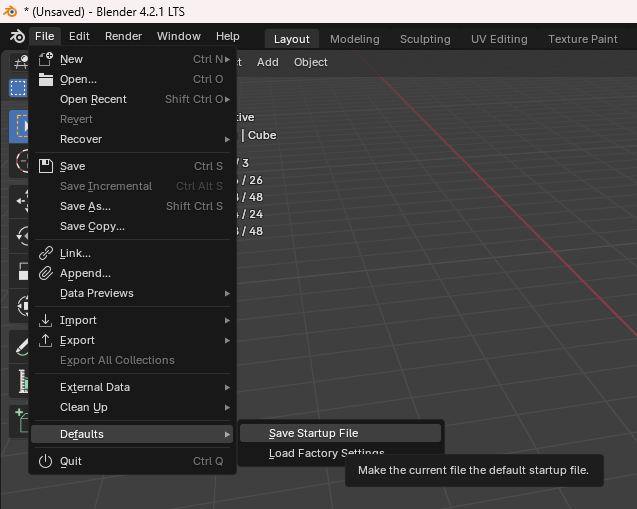
Task: Open the Help menu
Action: [x=228, y=37]
